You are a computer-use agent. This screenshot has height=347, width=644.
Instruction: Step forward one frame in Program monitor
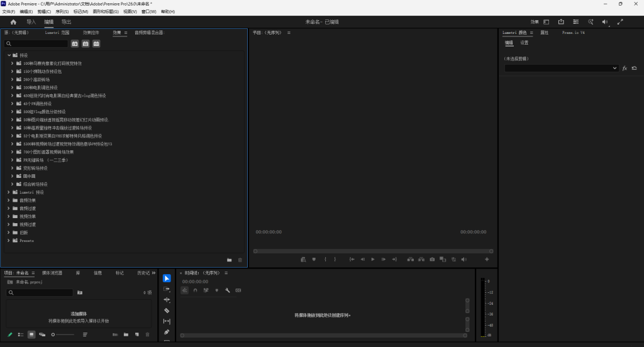(384, 259)
